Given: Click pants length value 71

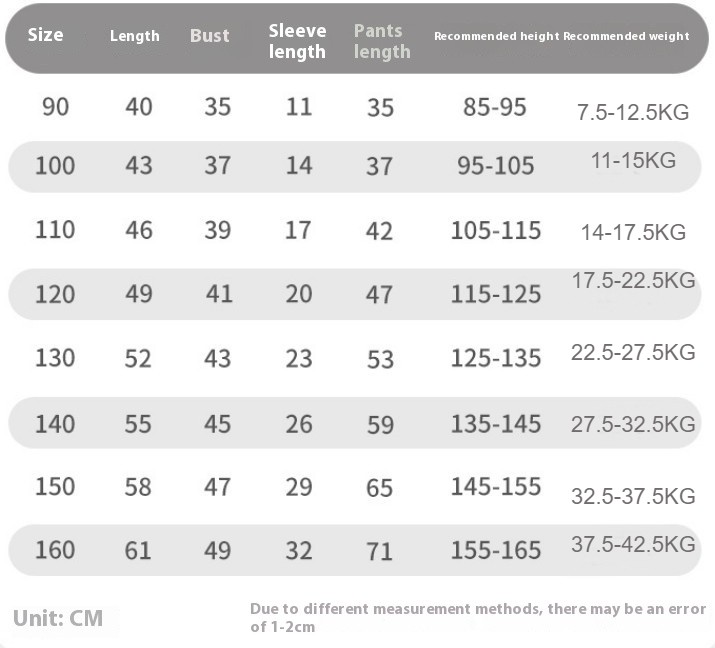Looking at the screenshot, I should click(379, 551).
